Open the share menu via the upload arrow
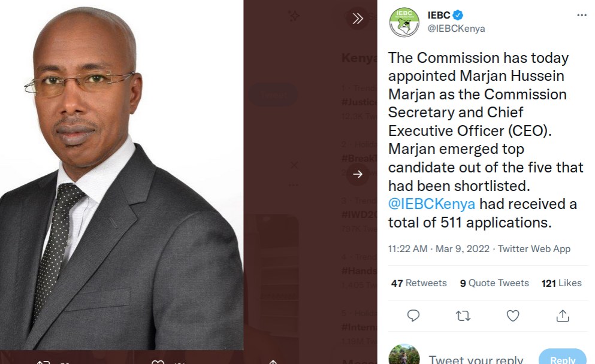595x364 pixels. point(562,314)
